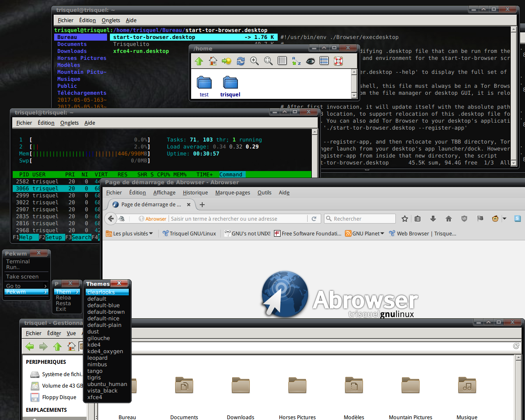525x420 pixels.
Task: Open Marque-pages menu in Abrowser
Action: 233,192
